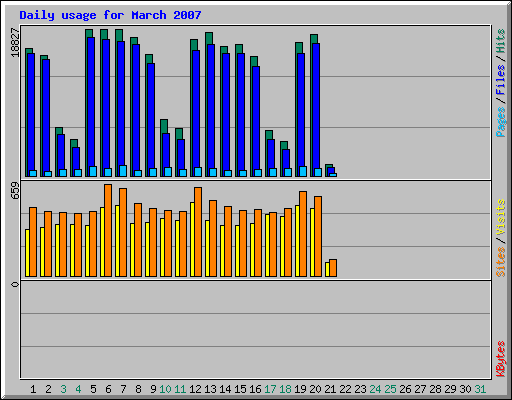
Task: Click the 659 sites axis value
Action: (x=15, y=190)
